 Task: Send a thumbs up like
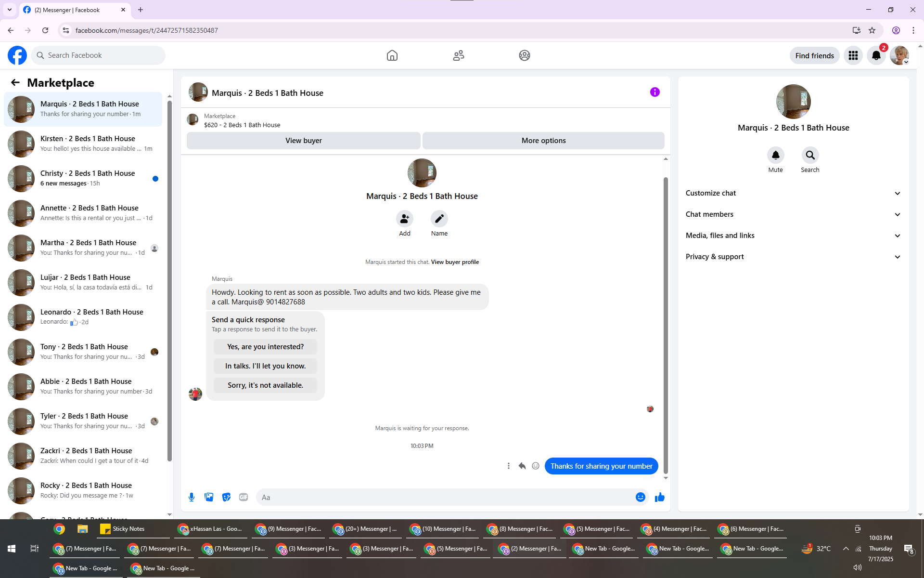coord(660,497)
